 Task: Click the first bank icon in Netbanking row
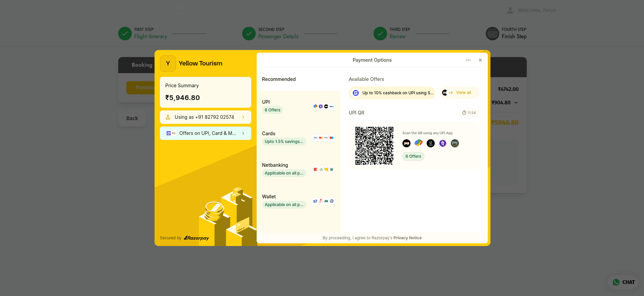tap(315, 169)
